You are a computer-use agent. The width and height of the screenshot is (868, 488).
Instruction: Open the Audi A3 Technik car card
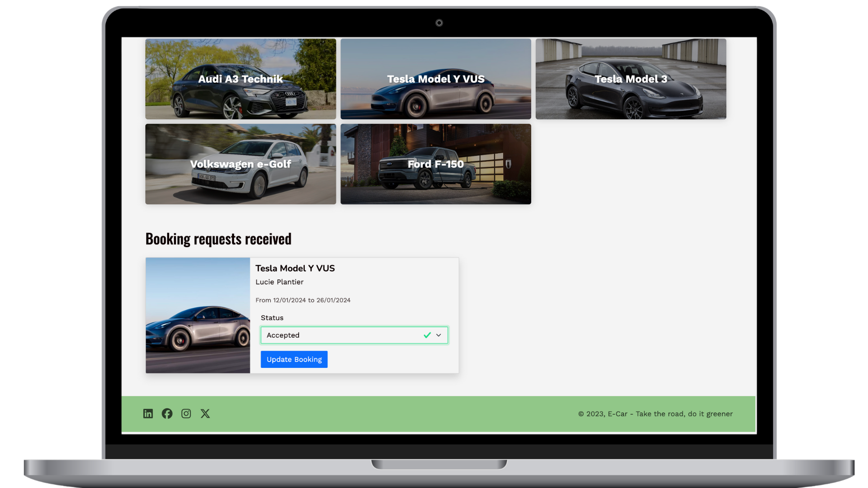tap(241, 79)
